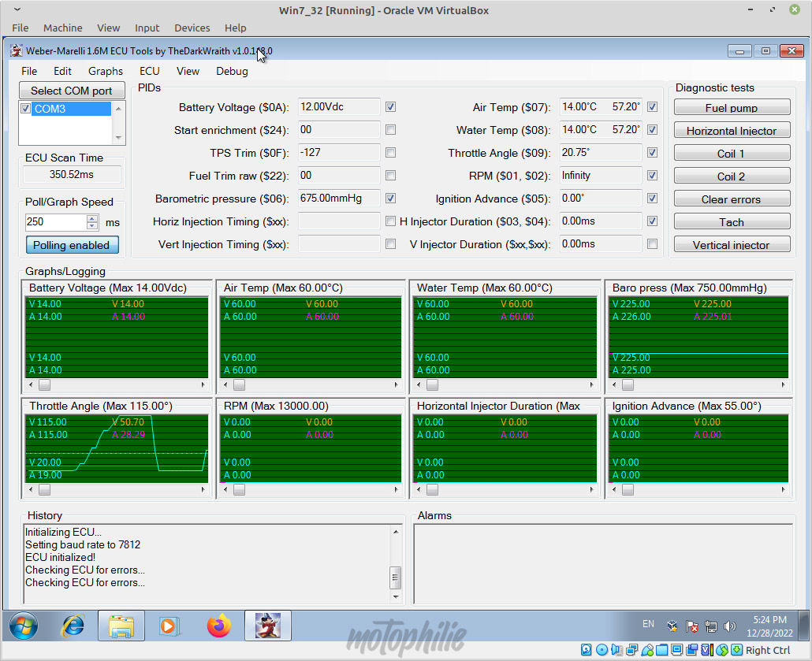Open Windows Explorer from the taskbar

[121, 626]
